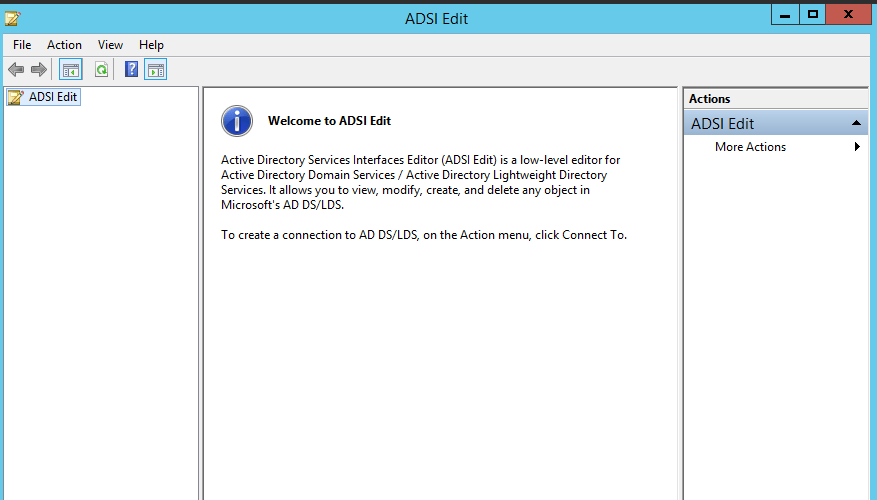Open Help via the question mark icon
Viewport: 877px width, 500px height.
pyautogui.click(x=131, y=69)
